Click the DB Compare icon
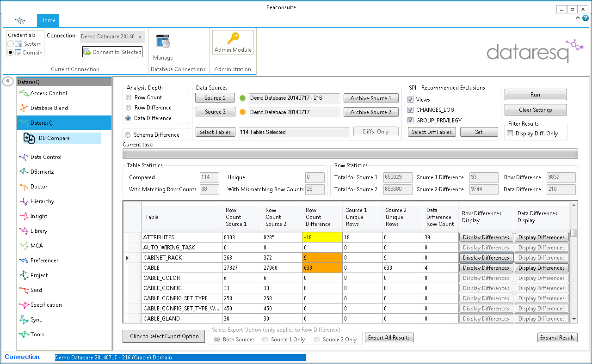This screenshot has height=364, width=592. [x=29, y=138]
